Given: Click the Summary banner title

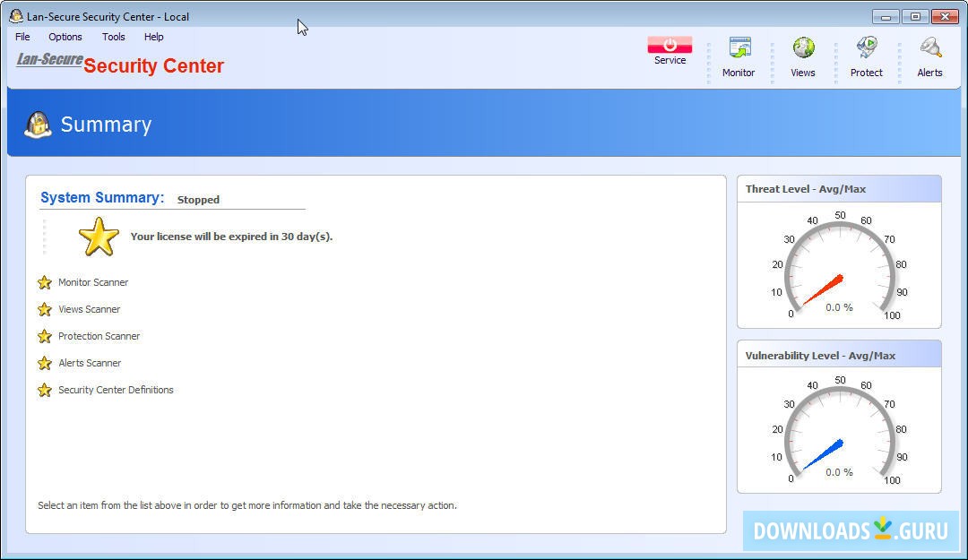Looking at the screenshot, I should (106, 125).
